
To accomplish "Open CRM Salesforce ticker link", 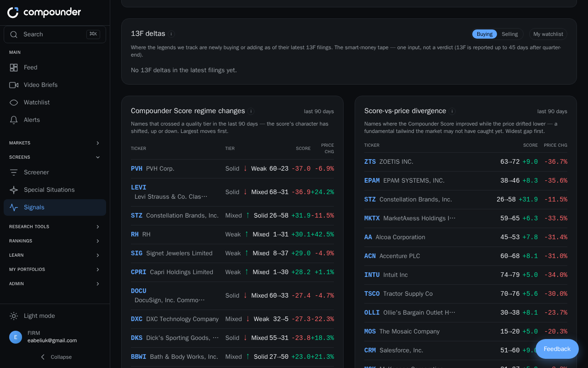I will click(370, 351).
